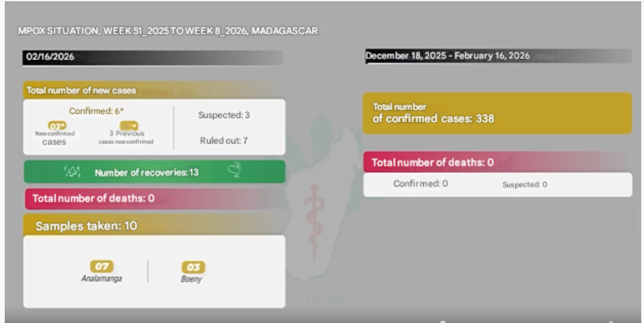The width and height of the screenshot is (644, 323).
Task: Select the December 18, 2025 date range bar
Action: click(498, 56)
